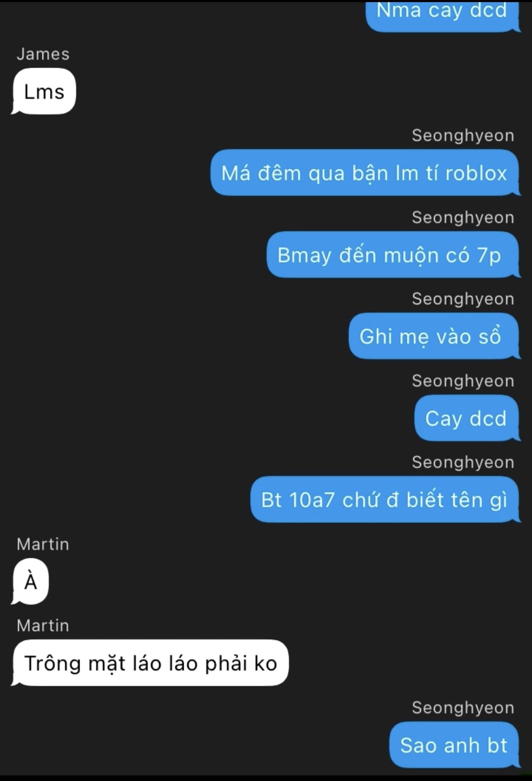The image size is (532, 781).
Task: Click the "À" message from Martin
Action: pos(30,581)
